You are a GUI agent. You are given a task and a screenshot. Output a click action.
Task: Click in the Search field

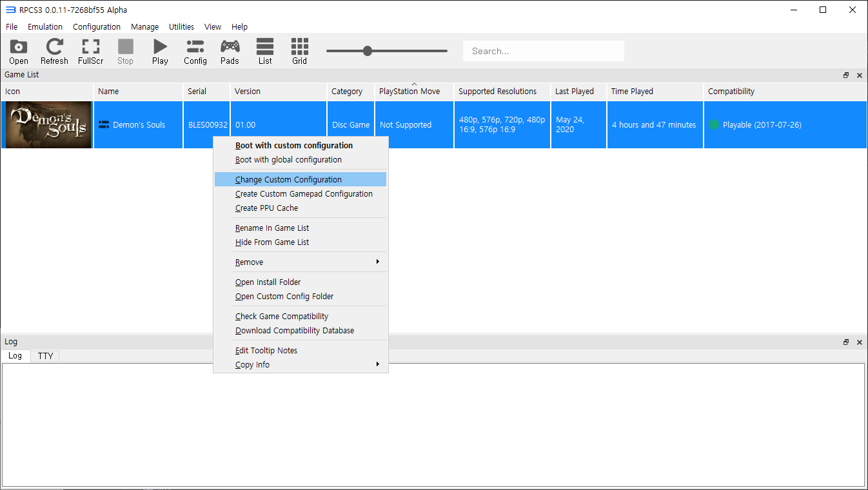click(x=544, y=51)
